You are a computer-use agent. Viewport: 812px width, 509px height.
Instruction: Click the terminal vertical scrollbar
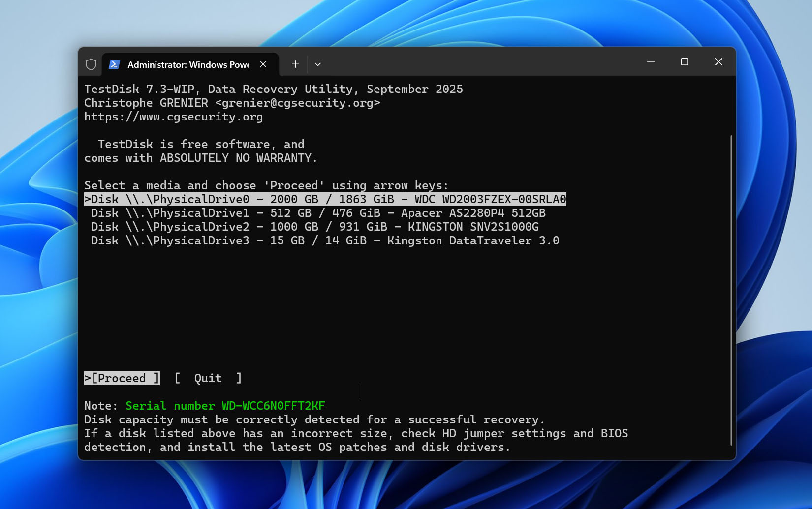[731, 290]
